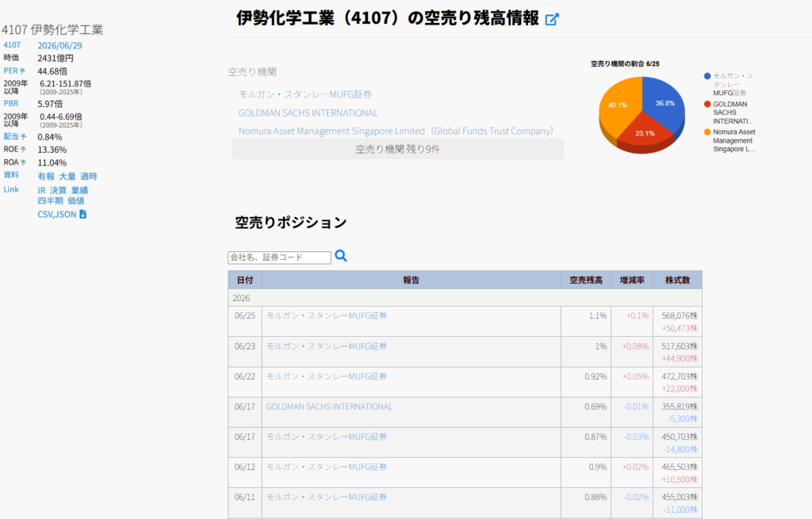Open the IR link
This screenshot has height=519, width=812.
pos(41,190)
